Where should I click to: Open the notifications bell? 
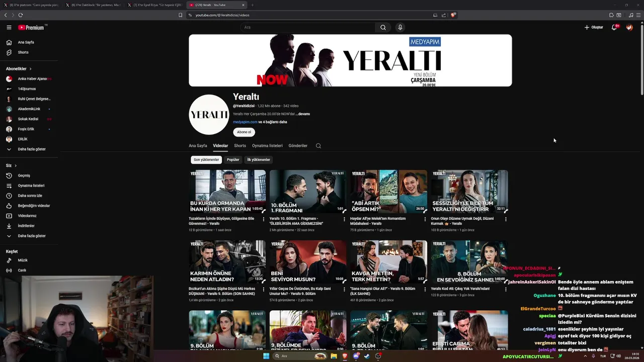pos(614,27)
